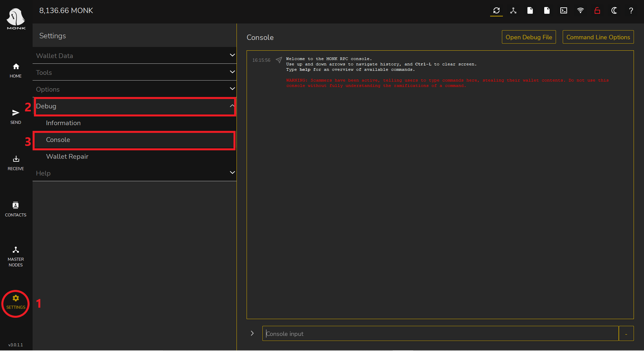Open the Send page in sidebar
The height and width of the screenshot is (351, 644).
click(x=16, y=117)
